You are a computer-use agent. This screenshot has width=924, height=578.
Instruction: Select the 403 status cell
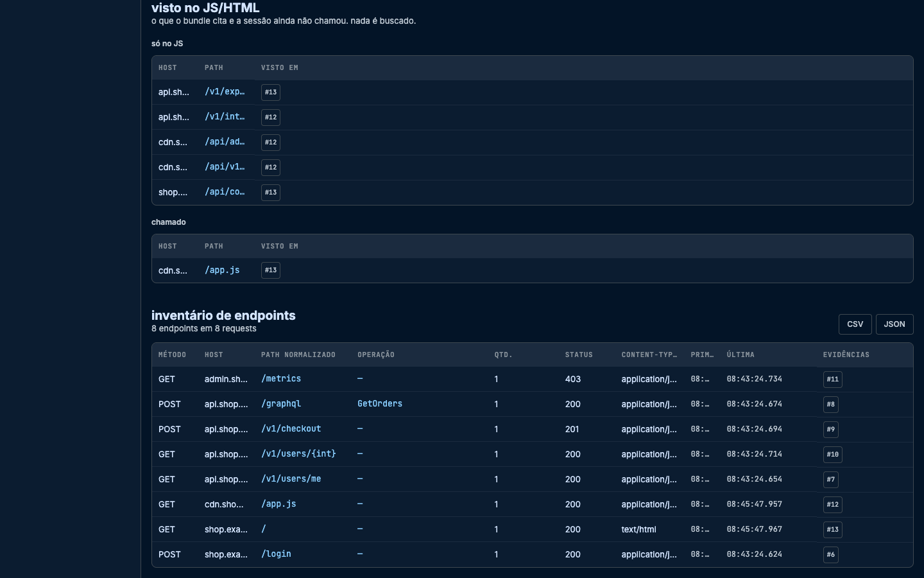click(573, 380)
